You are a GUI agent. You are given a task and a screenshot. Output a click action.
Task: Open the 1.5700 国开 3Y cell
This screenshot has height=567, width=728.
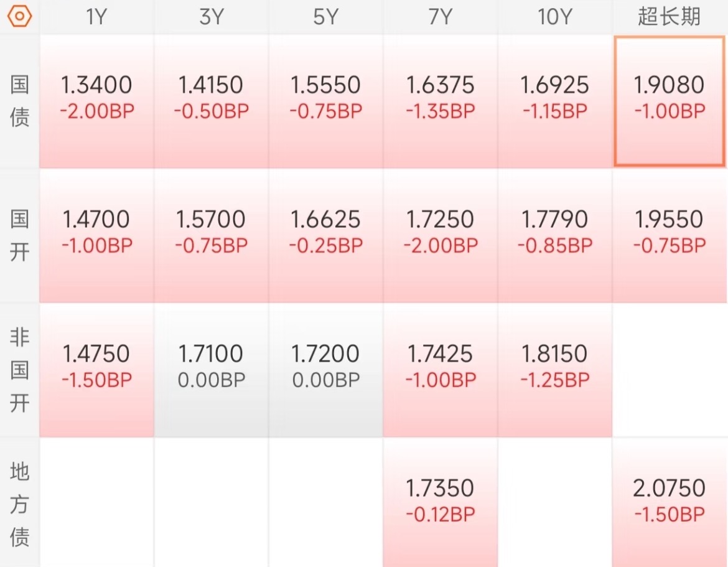pyautogui.click(x=212, y=236)
